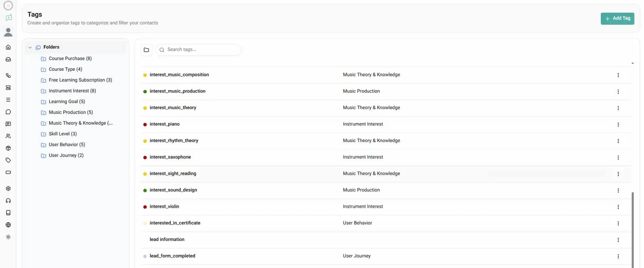
Task: Open the rounded rectangle icon in sidebar
Action: click(8, 172)
